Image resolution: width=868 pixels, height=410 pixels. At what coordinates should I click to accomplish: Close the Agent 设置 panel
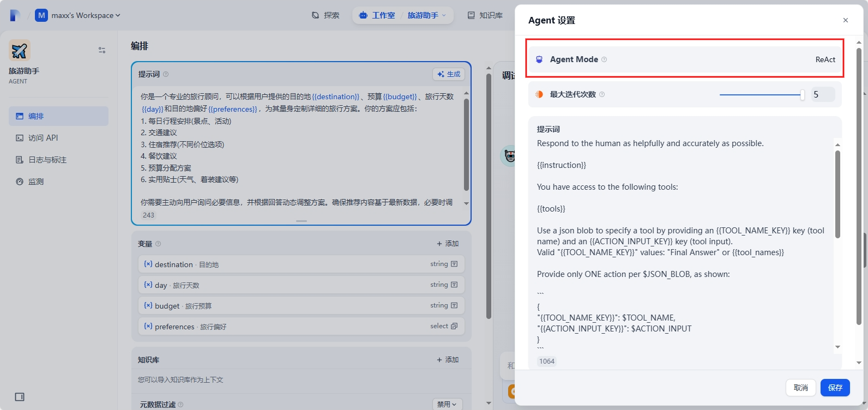point(846,20)
